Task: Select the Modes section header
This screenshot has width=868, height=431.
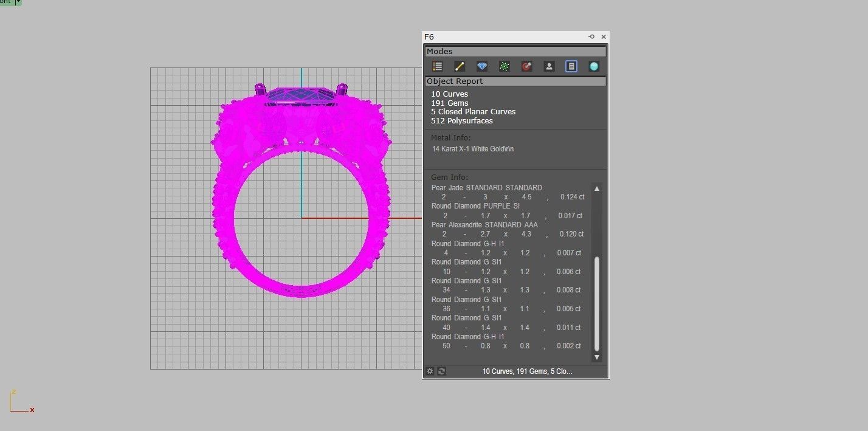Action: coord(515,52)
